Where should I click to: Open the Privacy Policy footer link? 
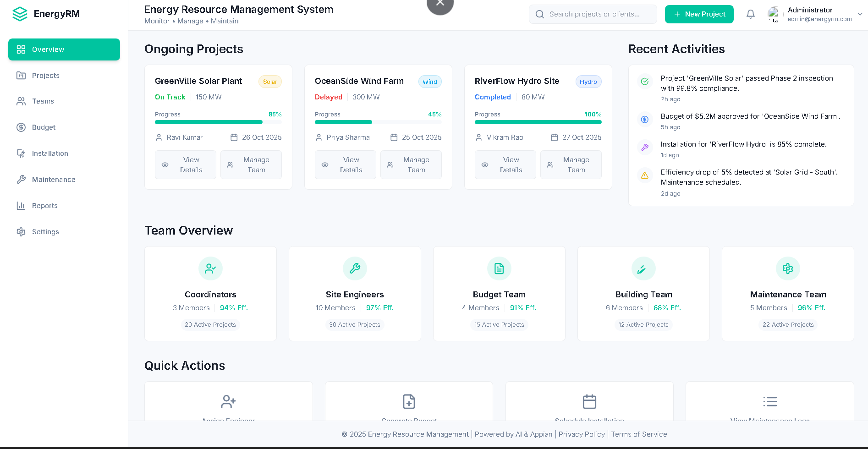click(x=582, y=434)
